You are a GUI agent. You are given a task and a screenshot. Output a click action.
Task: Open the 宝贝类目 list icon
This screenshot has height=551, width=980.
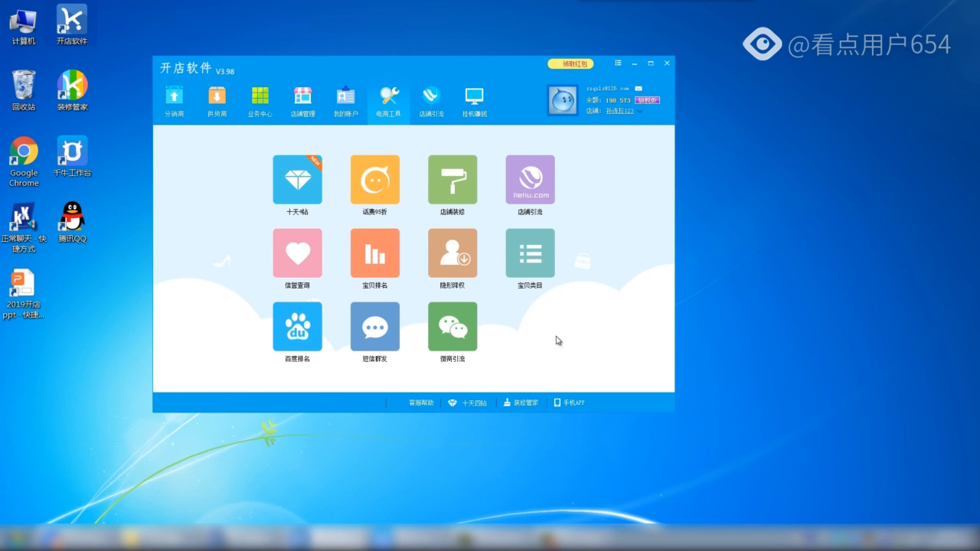click(530, 253)
